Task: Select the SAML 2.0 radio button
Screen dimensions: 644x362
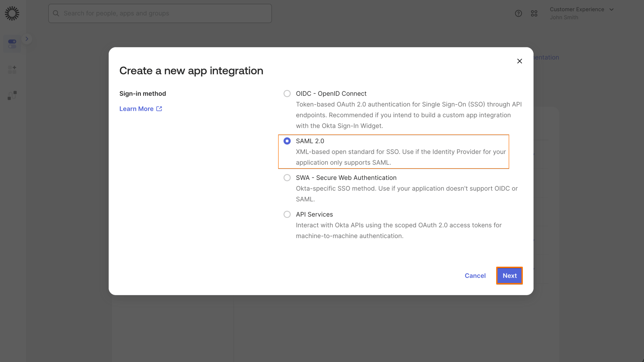Action: (x=287, y=141)
